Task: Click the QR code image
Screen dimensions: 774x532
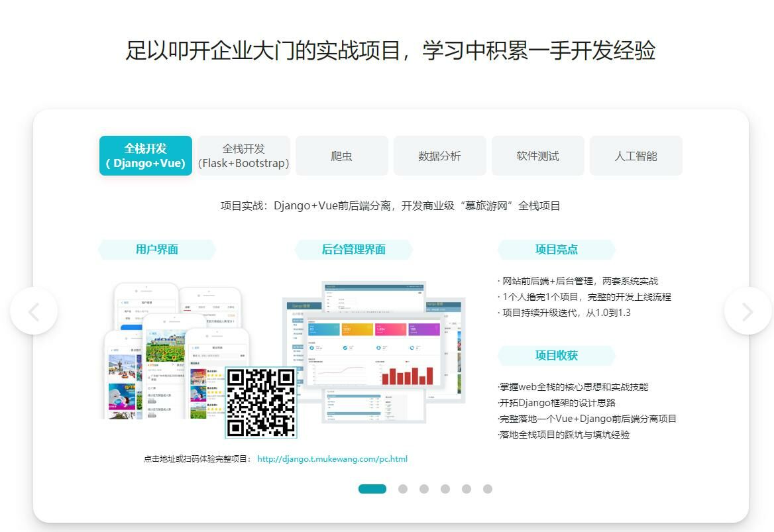Action: coord(261,402)
